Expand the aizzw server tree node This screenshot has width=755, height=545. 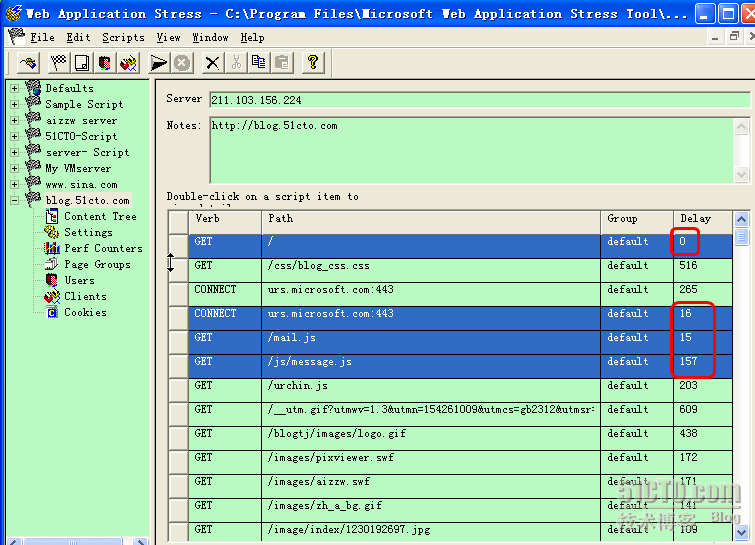tap(14, 120)
